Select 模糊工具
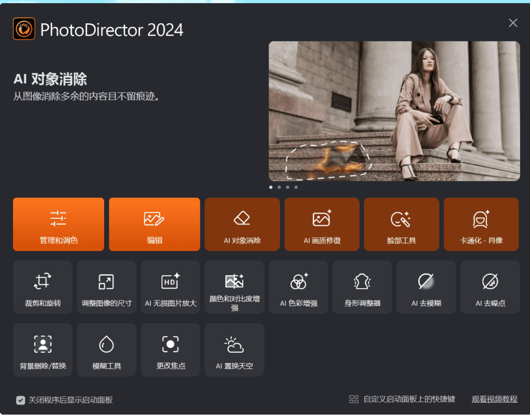This screenshot has width=530, height=420. [107, 350]
